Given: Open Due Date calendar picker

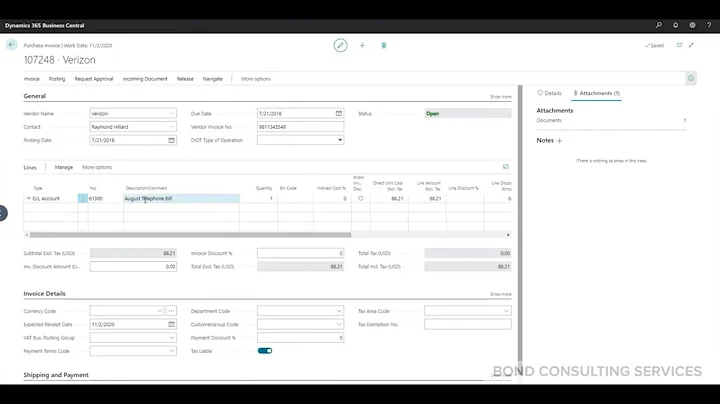Looking at the screenshot, I should click(339, 113).
